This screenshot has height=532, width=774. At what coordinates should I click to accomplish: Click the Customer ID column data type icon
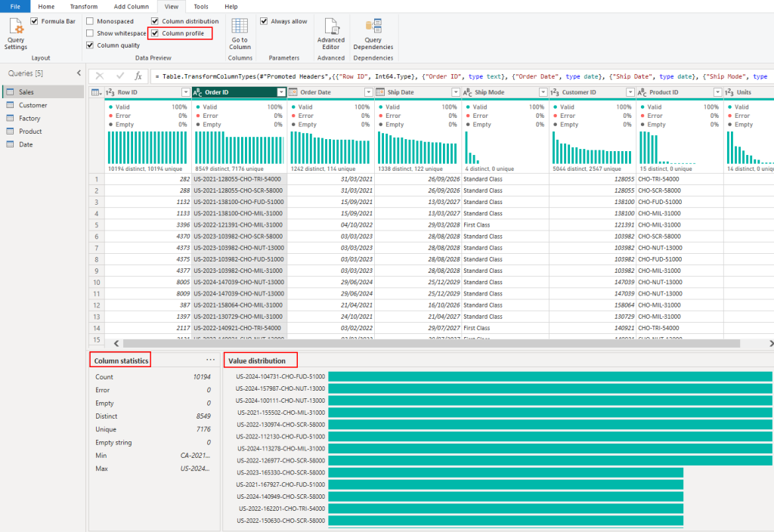click(555, 92)
